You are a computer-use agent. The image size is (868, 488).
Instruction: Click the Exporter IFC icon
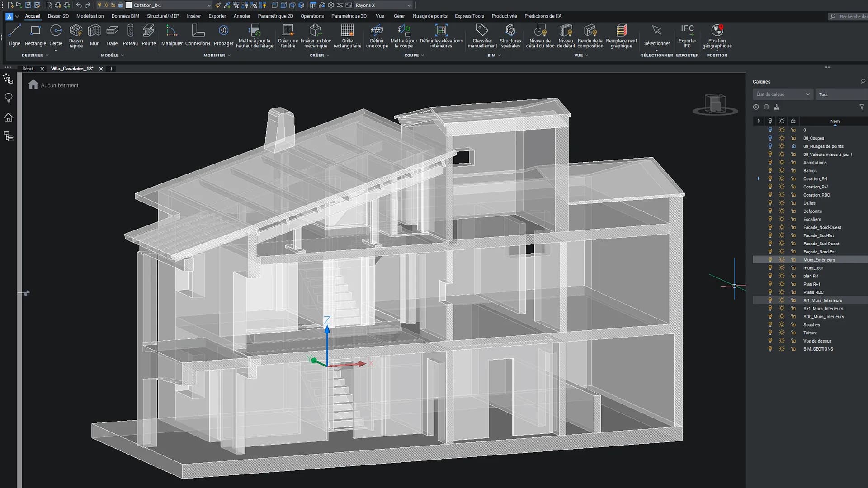point(687,35)
